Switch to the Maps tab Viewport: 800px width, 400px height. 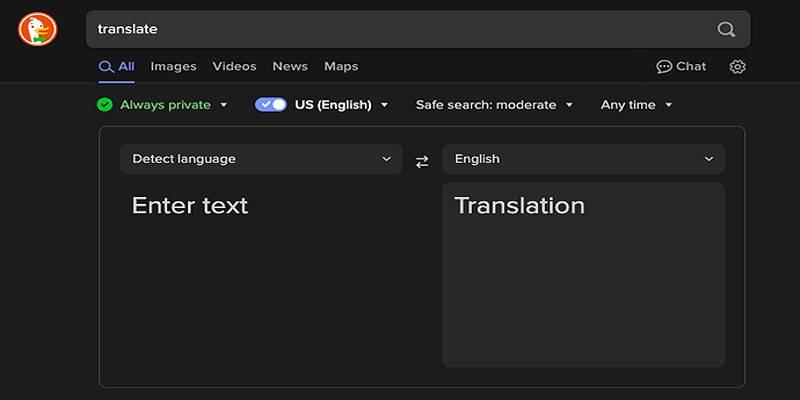point(341,67)
